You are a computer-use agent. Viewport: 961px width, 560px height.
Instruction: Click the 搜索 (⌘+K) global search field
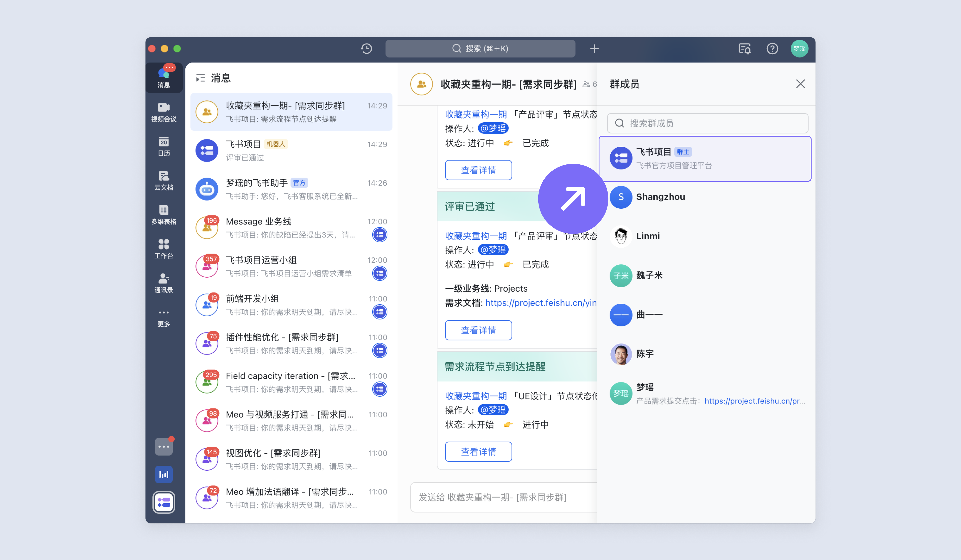480,48
